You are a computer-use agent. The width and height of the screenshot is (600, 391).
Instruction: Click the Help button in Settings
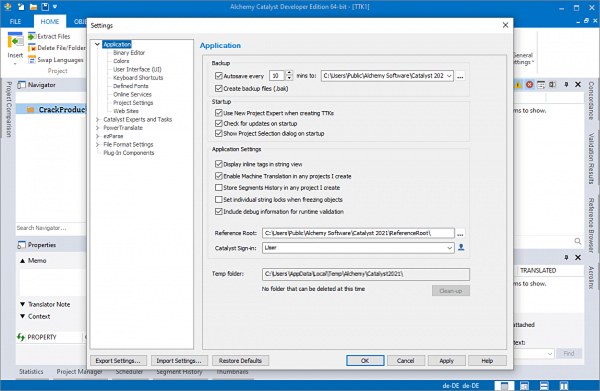(487, 360)
